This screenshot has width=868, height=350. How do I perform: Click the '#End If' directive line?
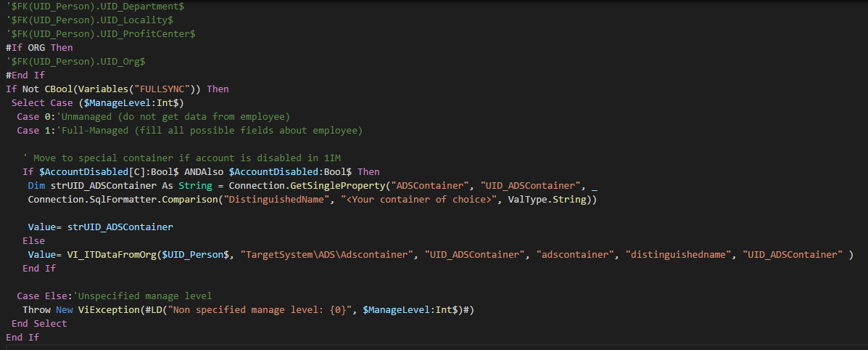[25, 75]
